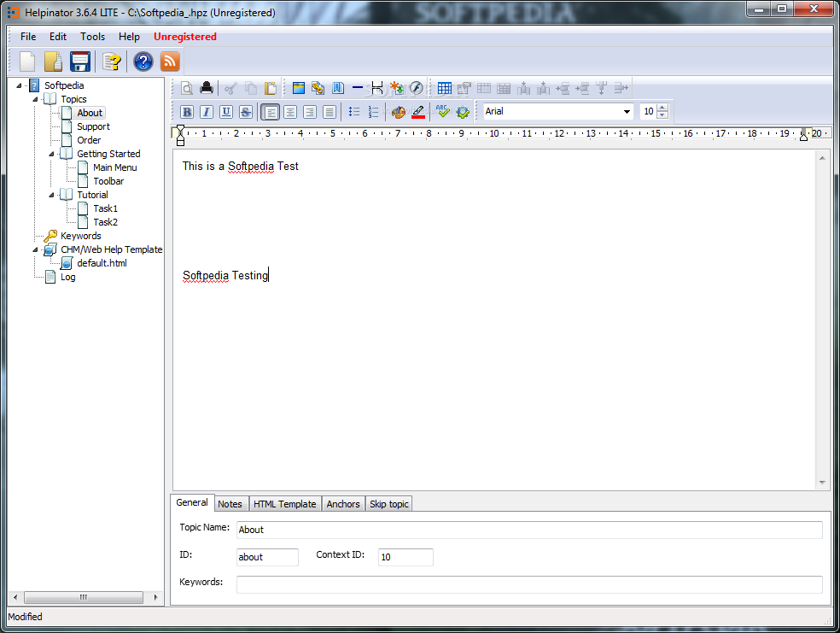Collapse the Topics tree node

(x=35, y=99)
